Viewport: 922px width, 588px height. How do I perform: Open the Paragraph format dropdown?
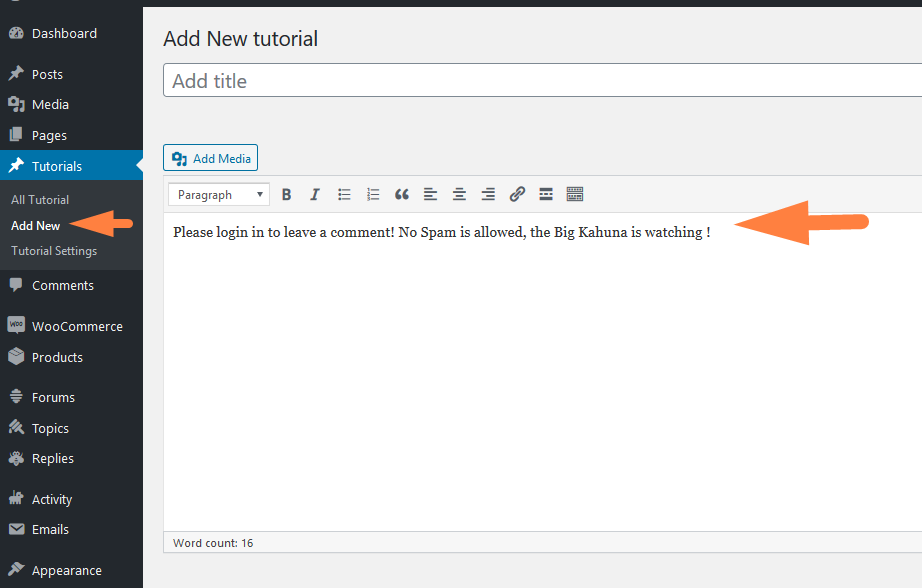(x=219, y=195)
